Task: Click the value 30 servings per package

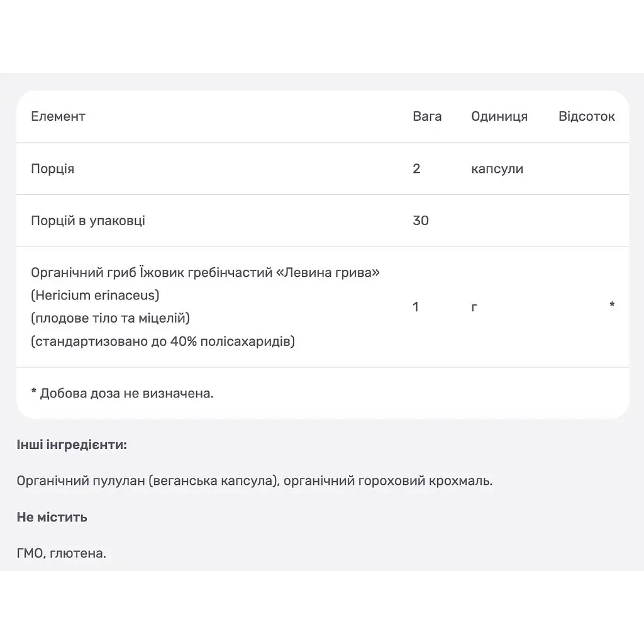Action: coord(421,221)
